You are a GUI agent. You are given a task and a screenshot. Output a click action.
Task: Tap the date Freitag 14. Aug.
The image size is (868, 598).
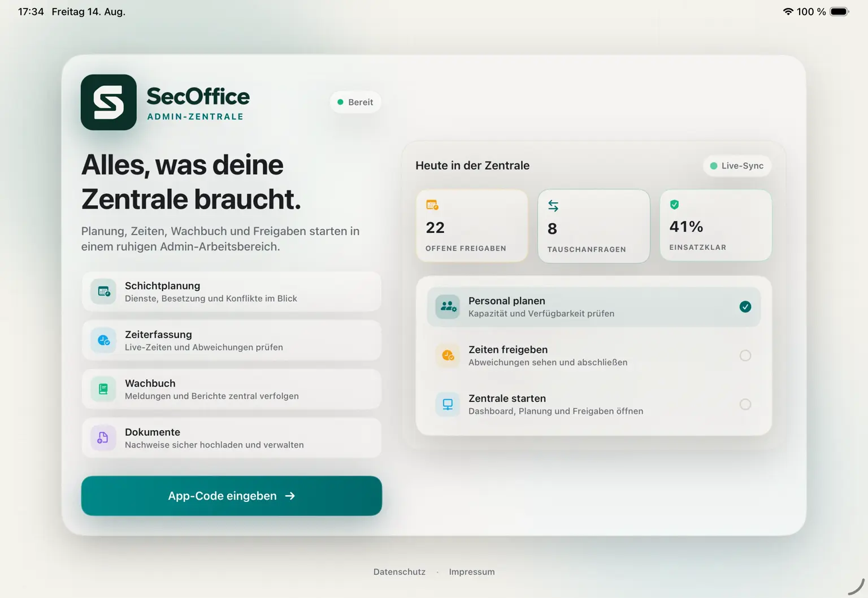89,11
